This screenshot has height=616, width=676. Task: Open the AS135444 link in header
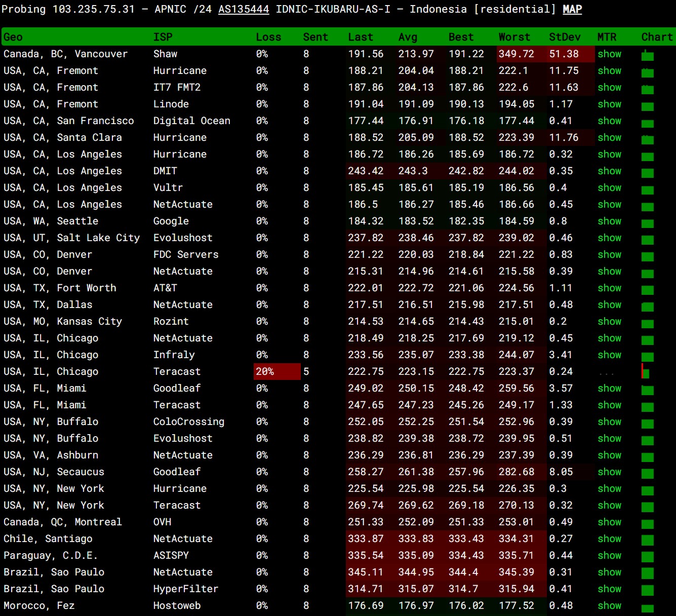pyautogui.click(x=244, y=9)
